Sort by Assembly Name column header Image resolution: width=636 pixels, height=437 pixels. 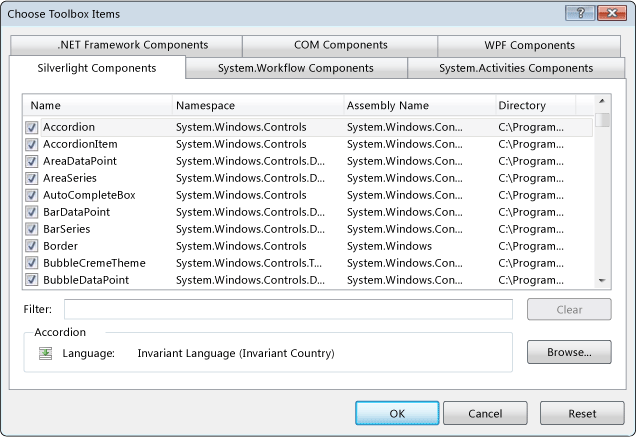click(419, 105)
